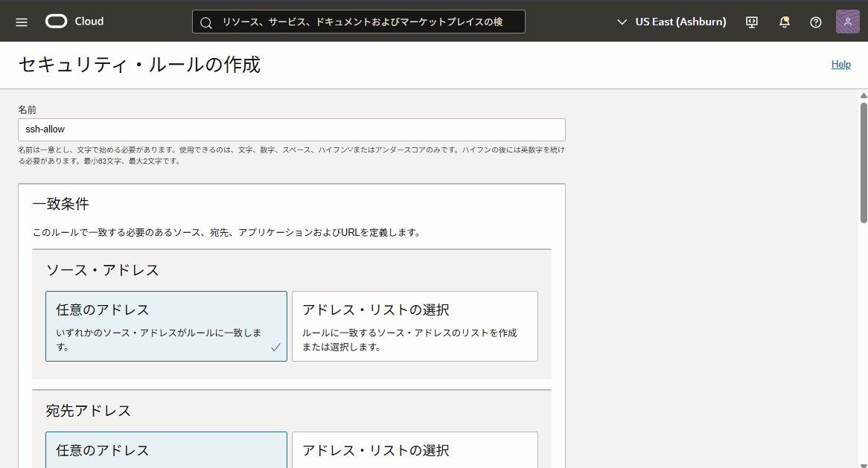Viewport: 868px width, 468px height.
Task: Open the US East (Ashburn) region selector
Action: [680, 22]
